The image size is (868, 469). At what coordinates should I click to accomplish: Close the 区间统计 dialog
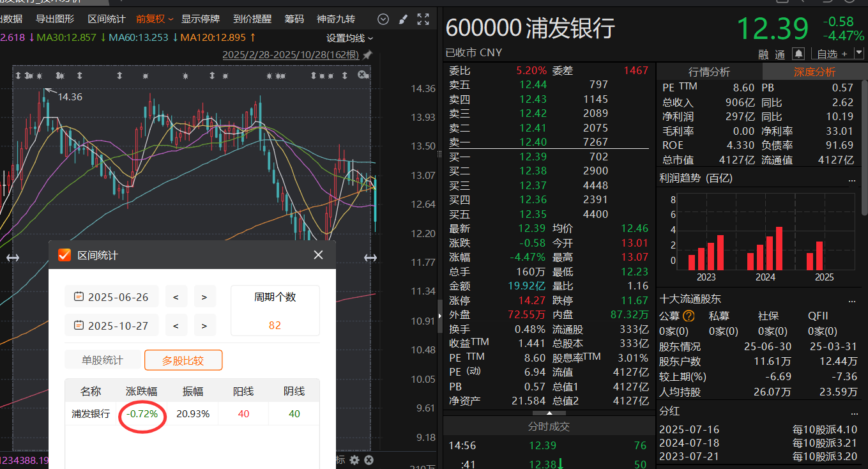(x=318, y=256)
